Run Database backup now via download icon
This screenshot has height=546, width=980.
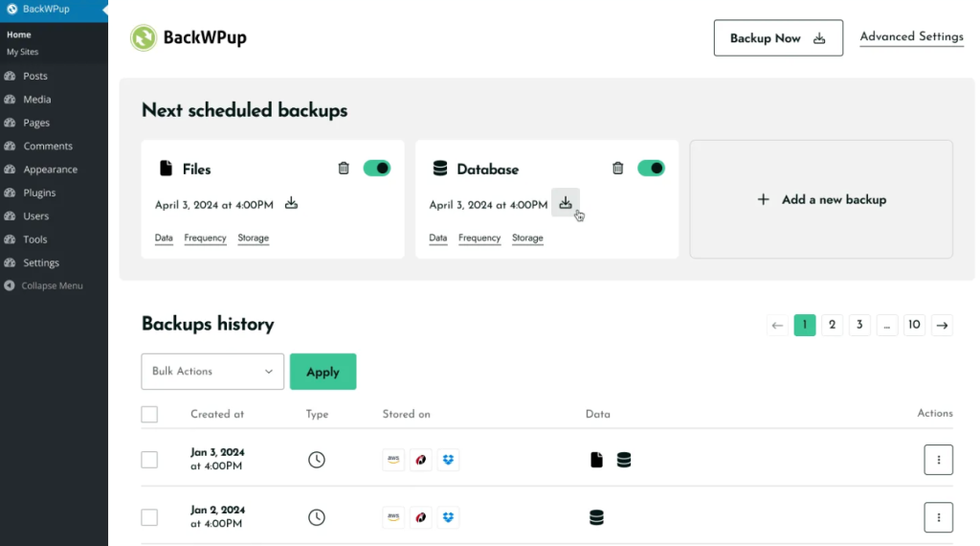coord(566,203)
